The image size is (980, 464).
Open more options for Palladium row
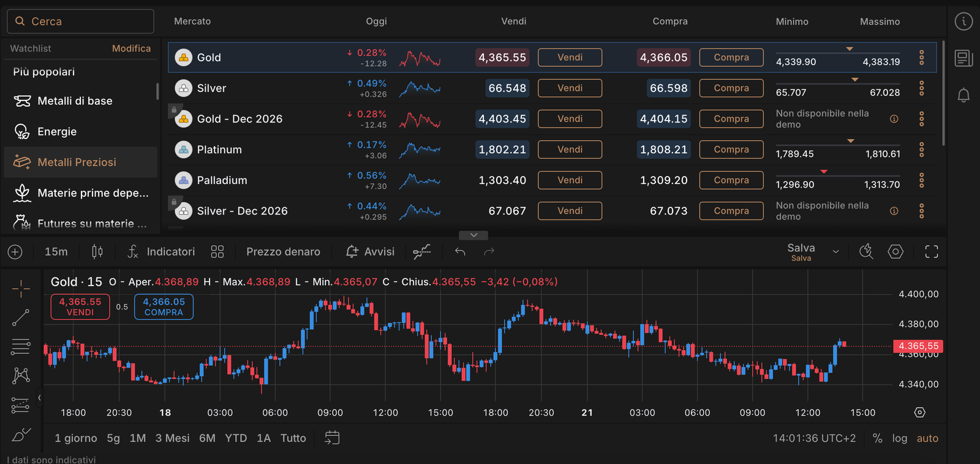coord(921,180)
